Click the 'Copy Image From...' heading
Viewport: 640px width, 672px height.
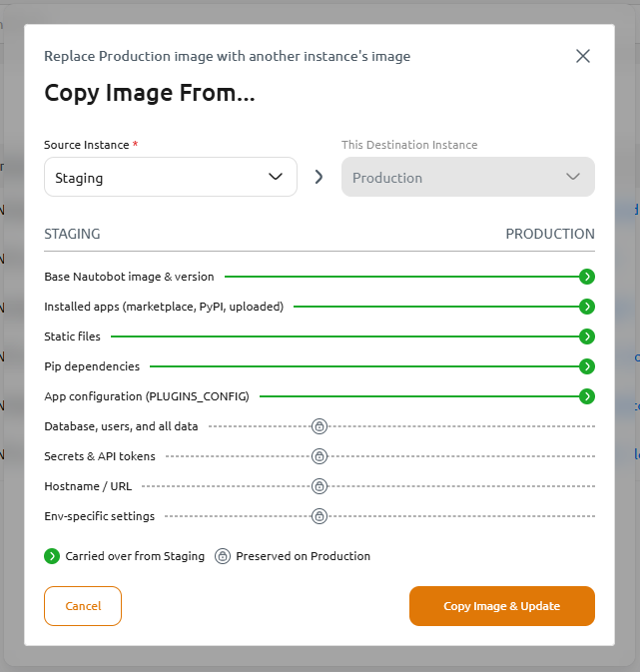(150, 94)
